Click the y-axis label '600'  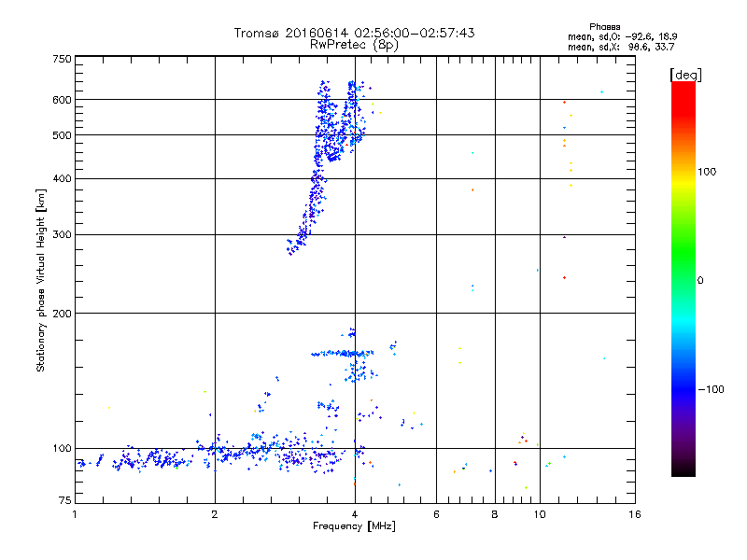tap(62, 100)
